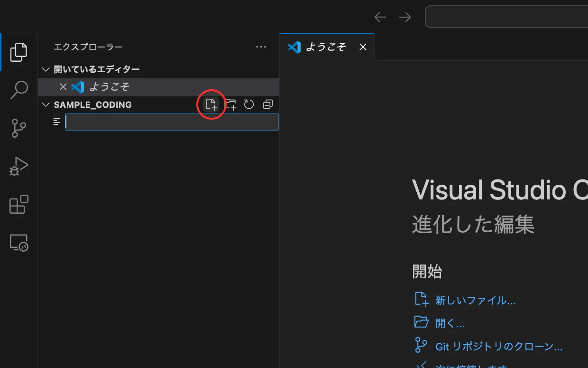Open the Remote Explorer view
This screenshot has width=588, height=368.
click(x=19, y=243)
